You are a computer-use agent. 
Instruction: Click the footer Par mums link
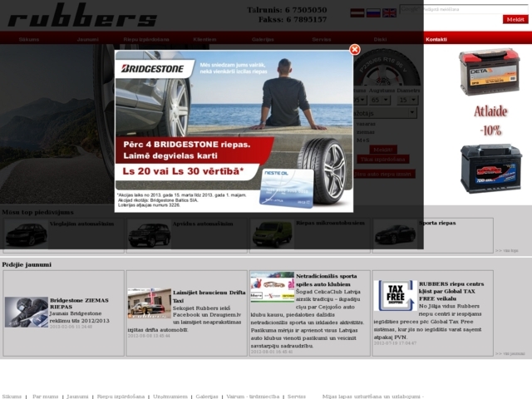click(x=46, y=397)
